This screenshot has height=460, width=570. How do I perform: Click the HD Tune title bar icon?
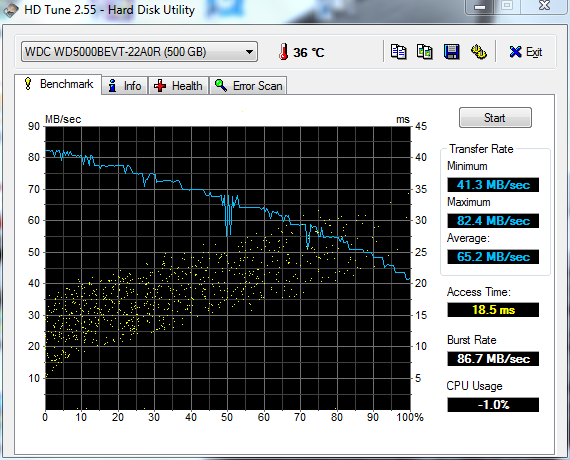(11, 10)
